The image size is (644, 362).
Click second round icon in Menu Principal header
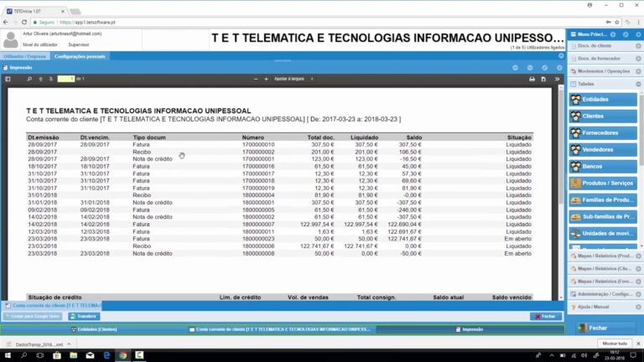[x=626, y=34]
